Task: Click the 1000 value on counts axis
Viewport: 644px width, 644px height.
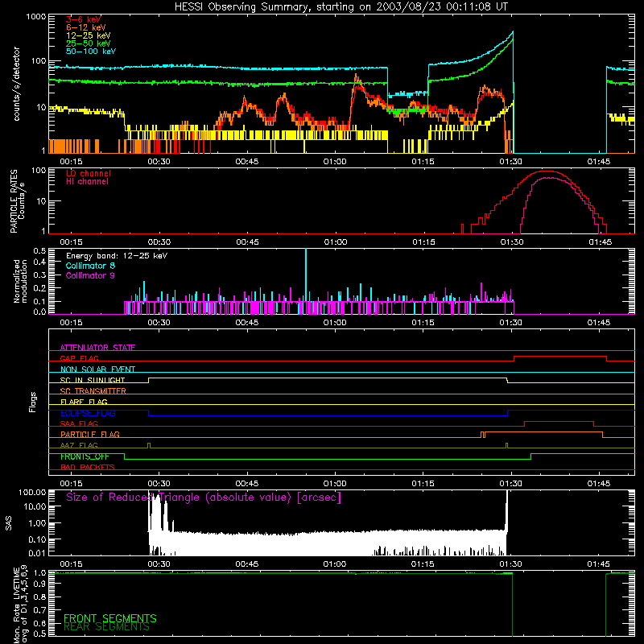Action: [36, 17]
